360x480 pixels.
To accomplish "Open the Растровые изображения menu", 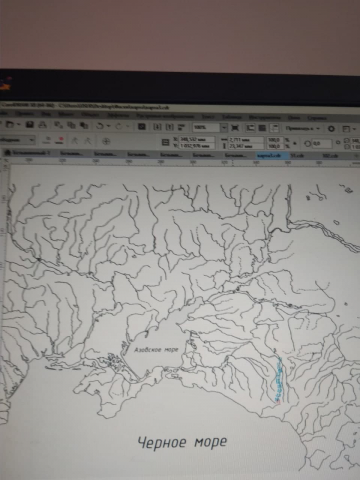I will (x=165, y=116).
